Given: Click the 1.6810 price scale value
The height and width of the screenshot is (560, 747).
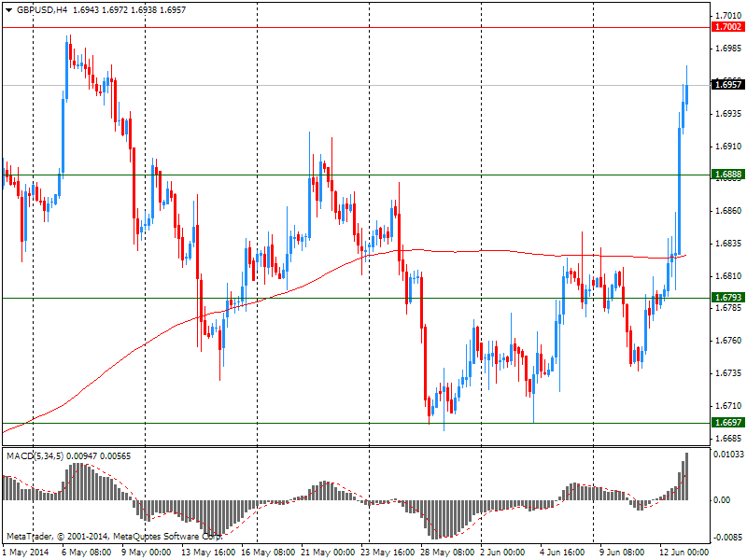Looking at the screenshot, I should coord(728,275).
